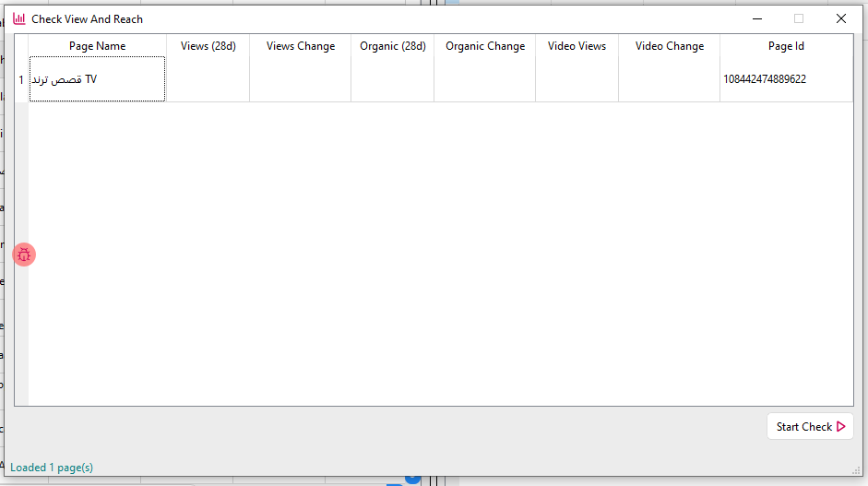
Task: Sort by the Page Name column header
Action: (97, 46)
